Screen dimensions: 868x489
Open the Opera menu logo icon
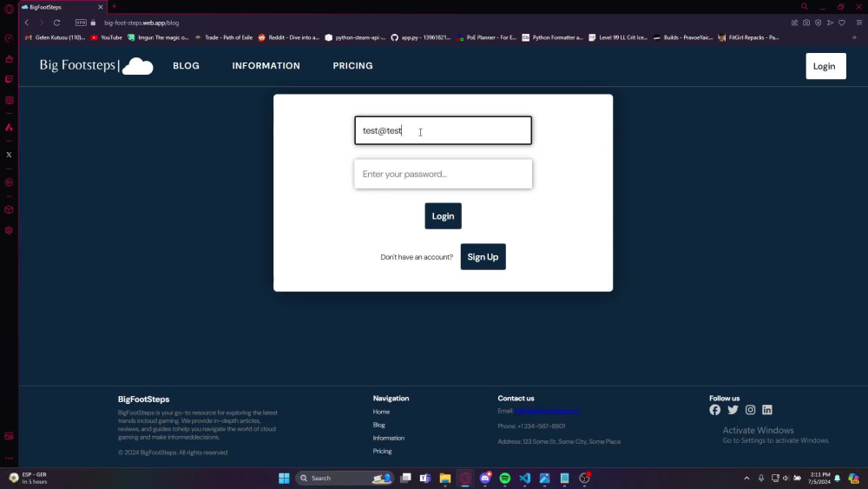9,9
